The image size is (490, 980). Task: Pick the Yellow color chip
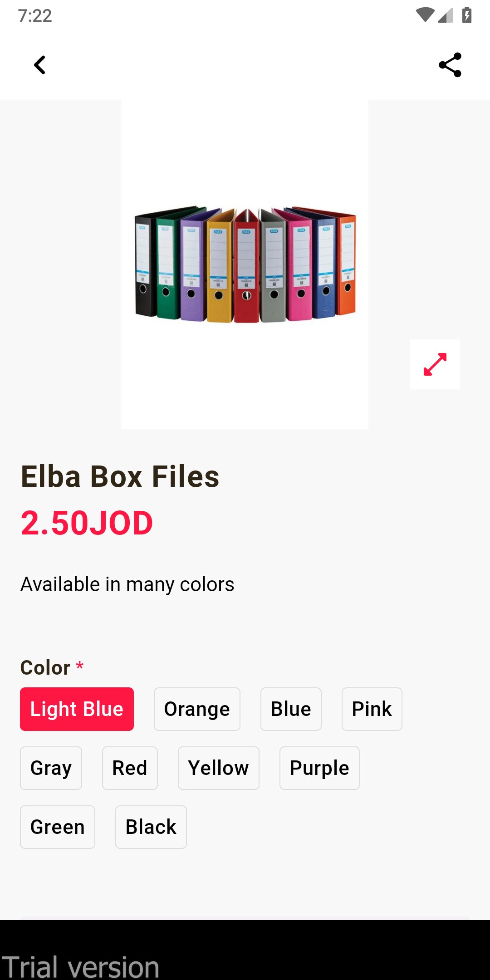218,768
